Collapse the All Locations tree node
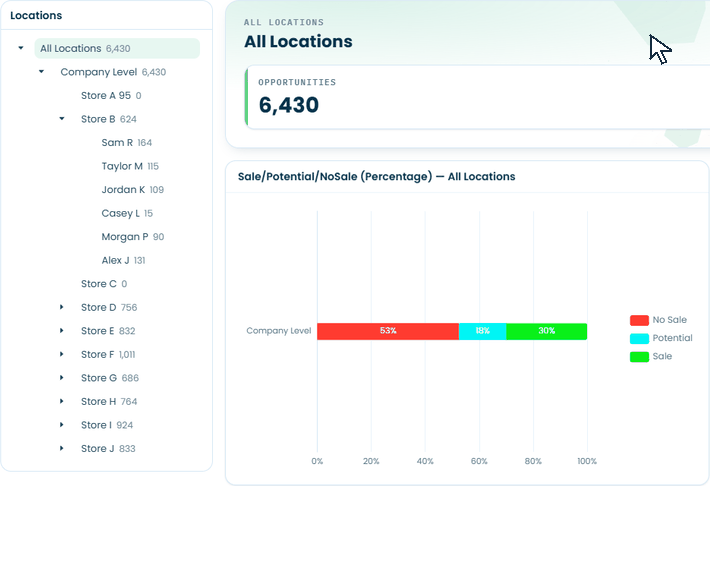The image size is (710, 587). tap(21, 48)
